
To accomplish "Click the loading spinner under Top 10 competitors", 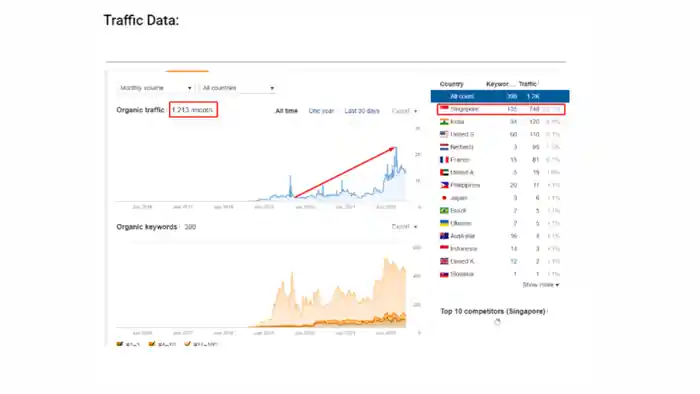I will 497,322.
